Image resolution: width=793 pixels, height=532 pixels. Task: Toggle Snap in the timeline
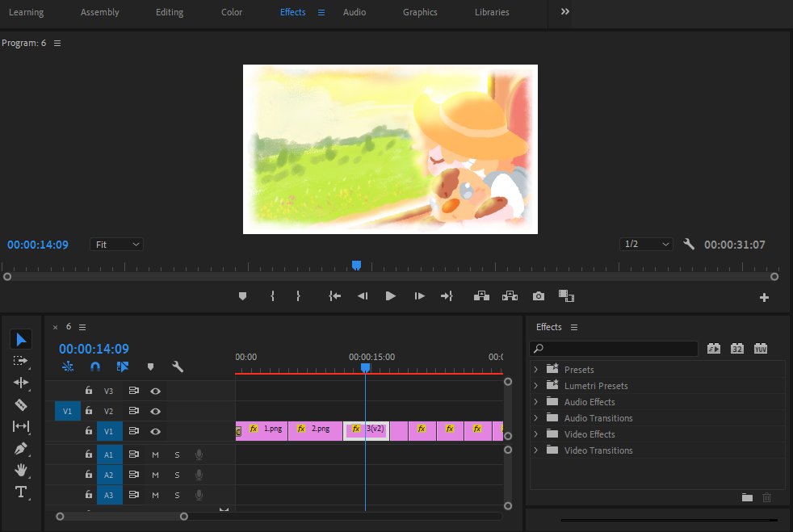point(95,367)
